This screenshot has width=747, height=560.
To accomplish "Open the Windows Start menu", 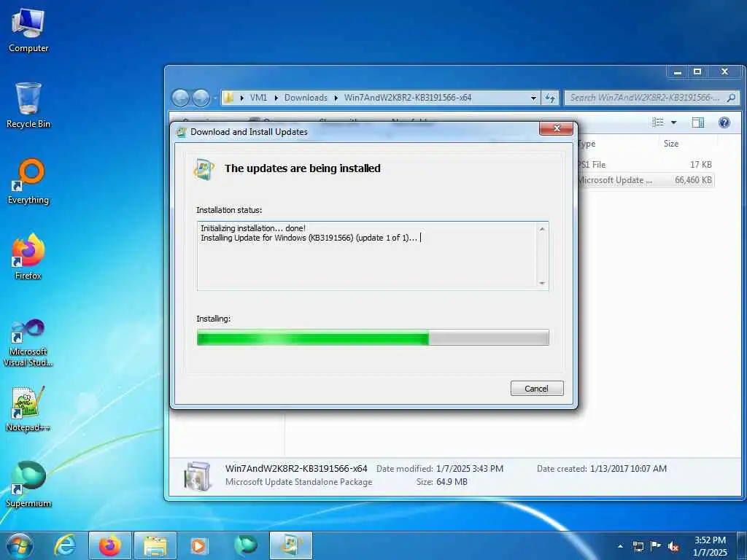I will click(20, 545).
